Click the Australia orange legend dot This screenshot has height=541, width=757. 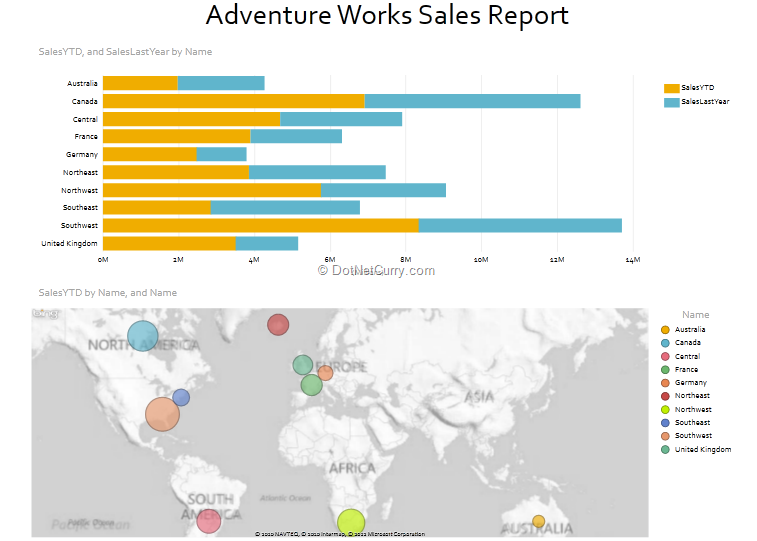point(665,330)
